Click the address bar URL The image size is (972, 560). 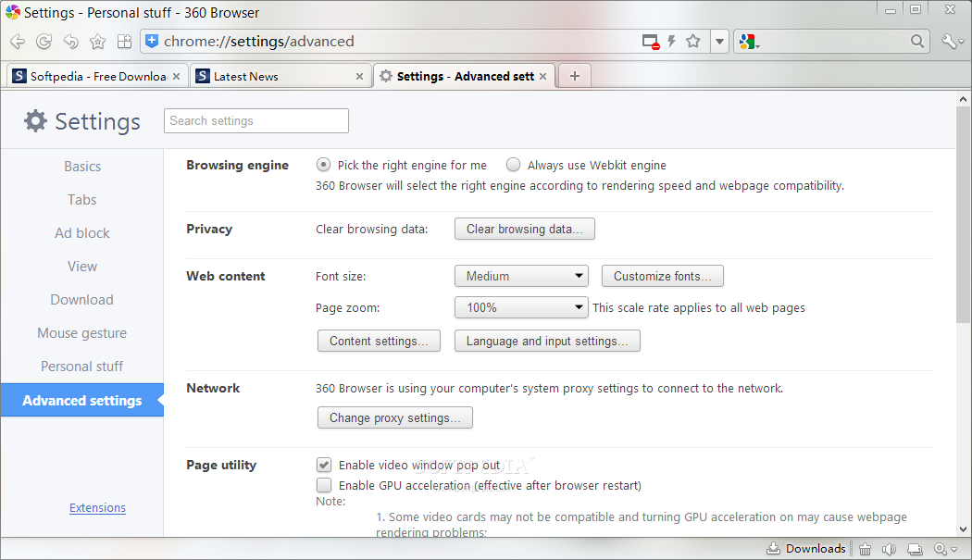tap(259, 42)
